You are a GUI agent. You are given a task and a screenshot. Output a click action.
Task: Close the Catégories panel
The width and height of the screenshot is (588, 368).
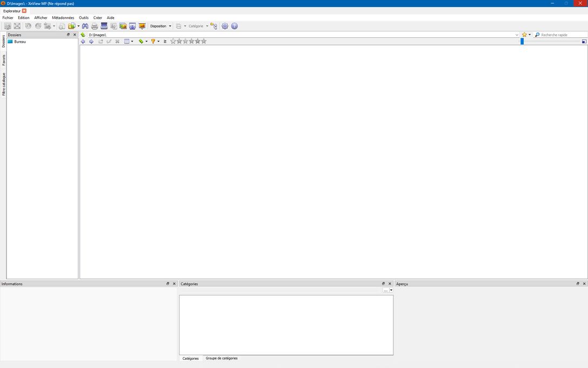pyautogui.click(x=390, y=284)
